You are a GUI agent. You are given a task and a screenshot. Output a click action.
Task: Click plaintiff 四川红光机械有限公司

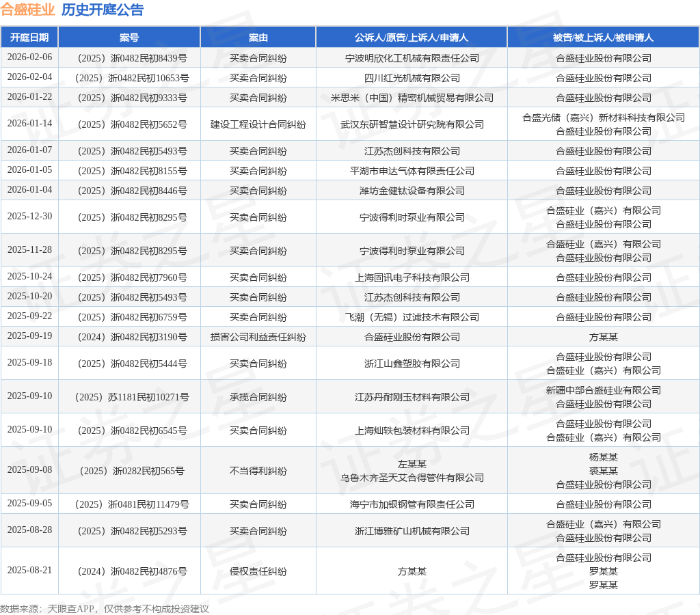tap(412, 78)
